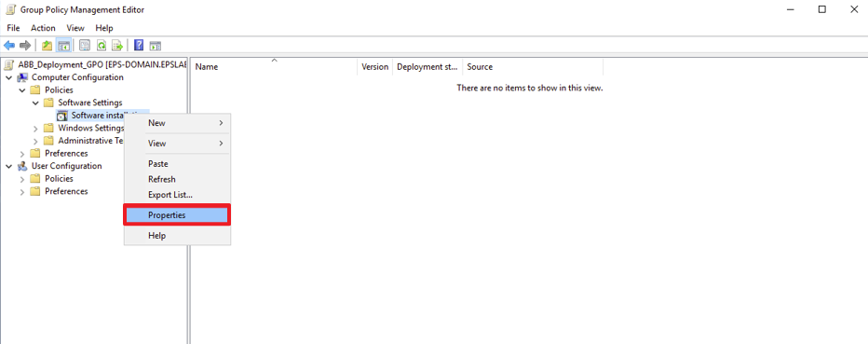868x344 pixels.
Task: Expand Preferences under User Configuration
Action: click(x=22, y=192)
